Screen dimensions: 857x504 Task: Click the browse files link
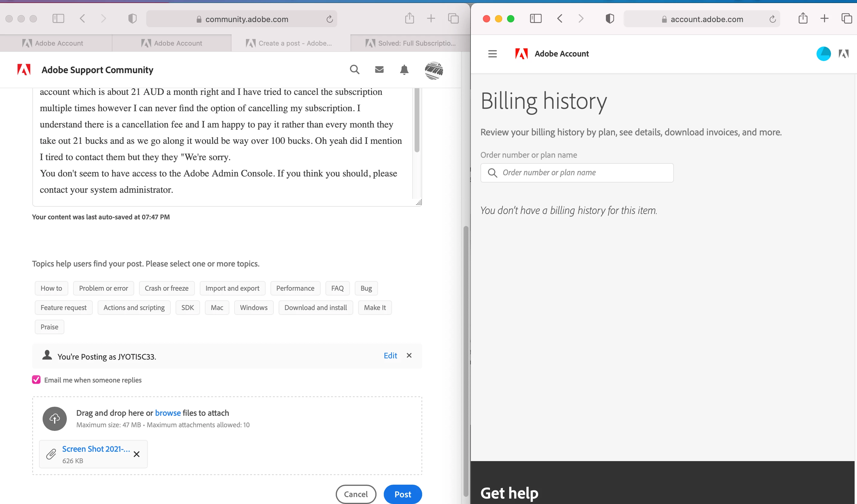168,413
